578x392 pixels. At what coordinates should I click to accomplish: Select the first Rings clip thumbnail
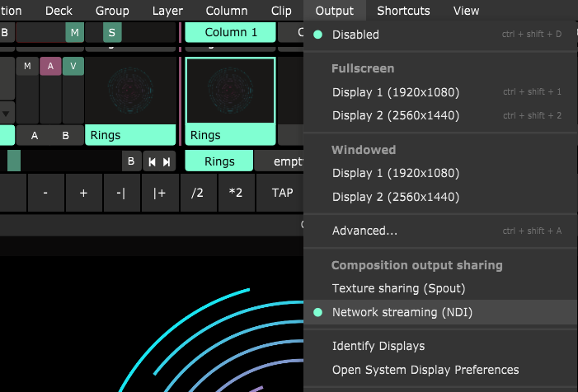point(130,91)
